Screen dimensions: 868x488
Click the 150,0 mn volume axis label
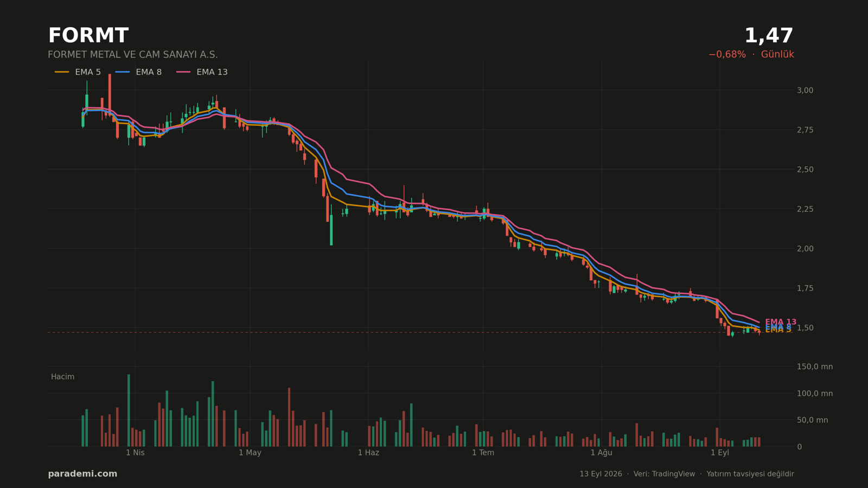(x=814, y=367)
